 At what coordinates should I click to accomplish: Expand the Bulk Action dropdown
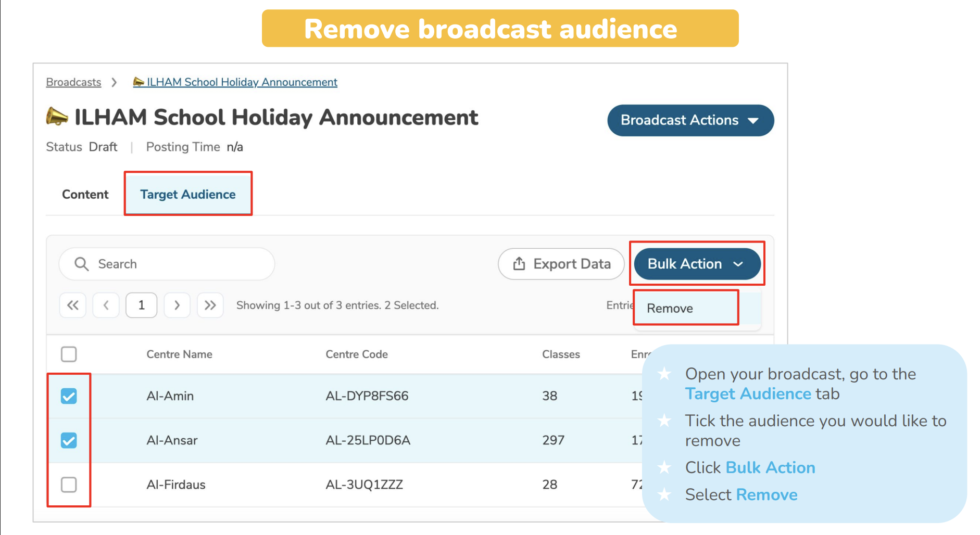tap(696, 264)
